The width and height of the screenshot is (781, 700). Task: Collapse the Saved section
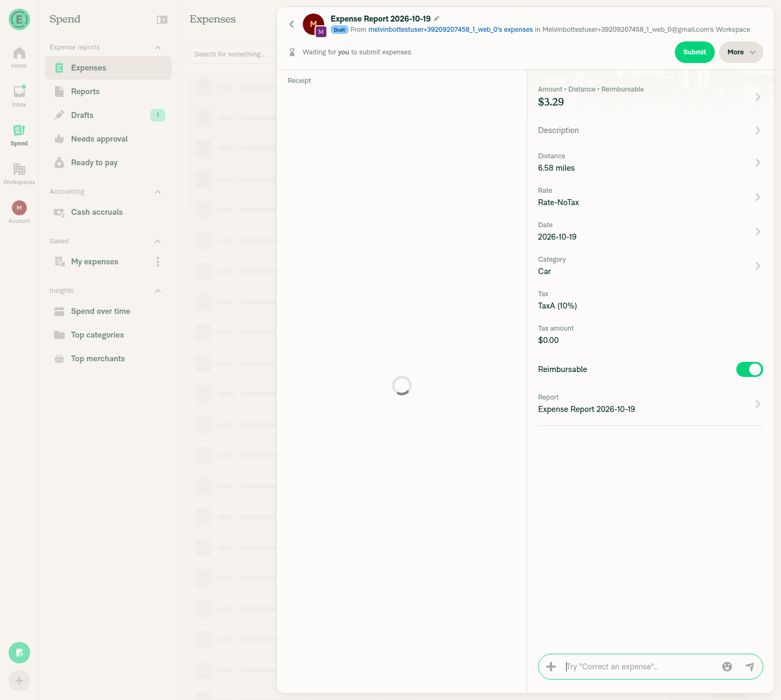click(158, 241)
